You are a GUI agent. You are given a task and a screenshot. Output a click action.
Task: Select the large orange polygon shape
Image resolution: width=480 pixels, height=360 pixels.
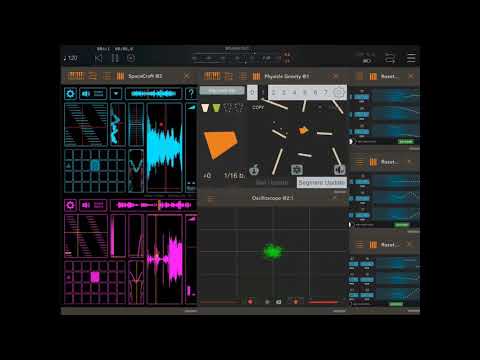tap(220, 144)
